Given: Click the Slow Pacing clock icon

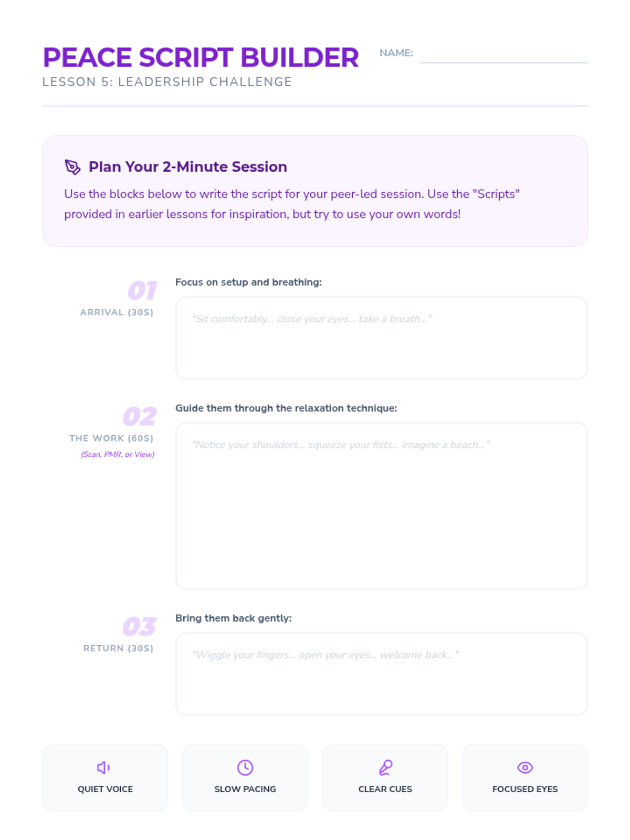Looking at the screenshot, I should click(245, 768).
